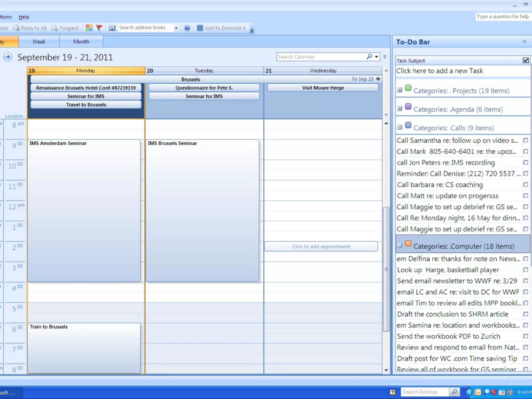Check off Call barbara re: CS coaching

click(526, 185)
